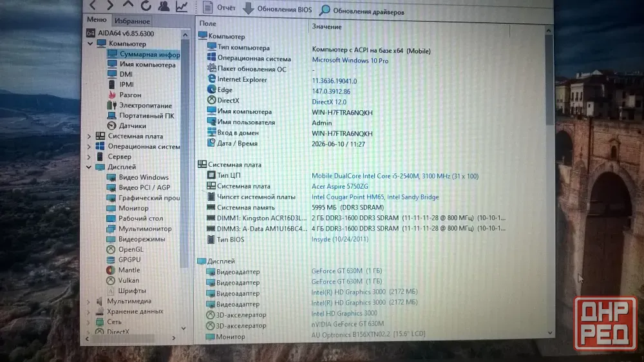Switch to the Меню tab

pos(97,20)
